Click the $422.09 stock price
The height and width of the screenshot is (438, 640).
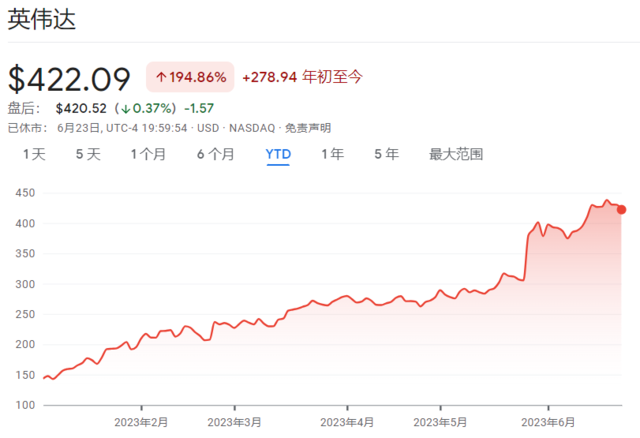click(69, 79)
